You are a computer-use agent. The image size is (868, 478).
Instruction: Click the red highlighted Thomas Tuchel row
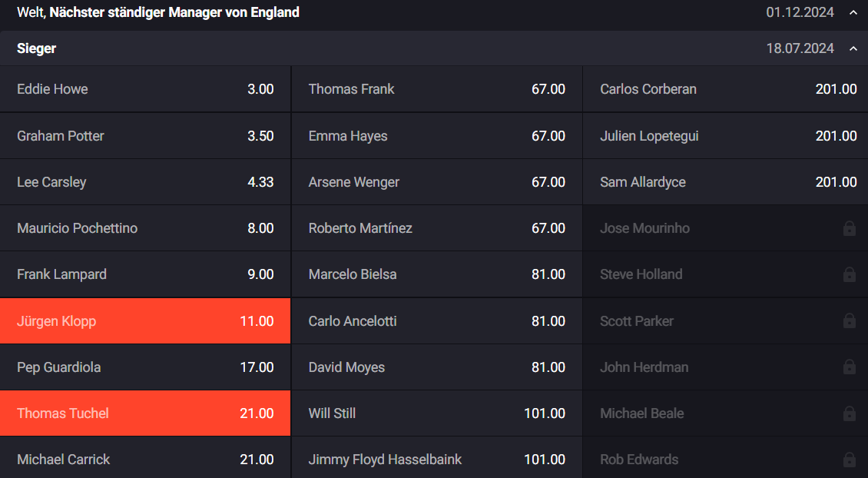point(145,413)
